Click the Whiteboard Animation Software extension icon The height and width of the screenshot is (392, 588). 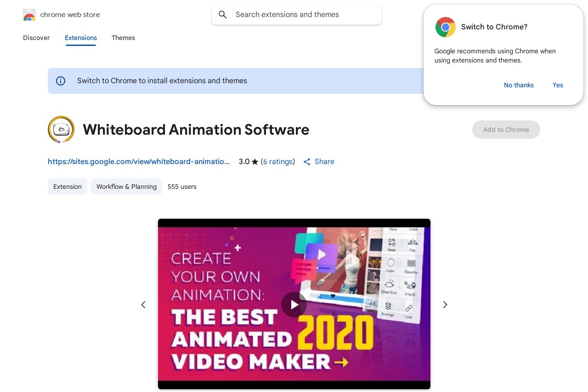61,130
